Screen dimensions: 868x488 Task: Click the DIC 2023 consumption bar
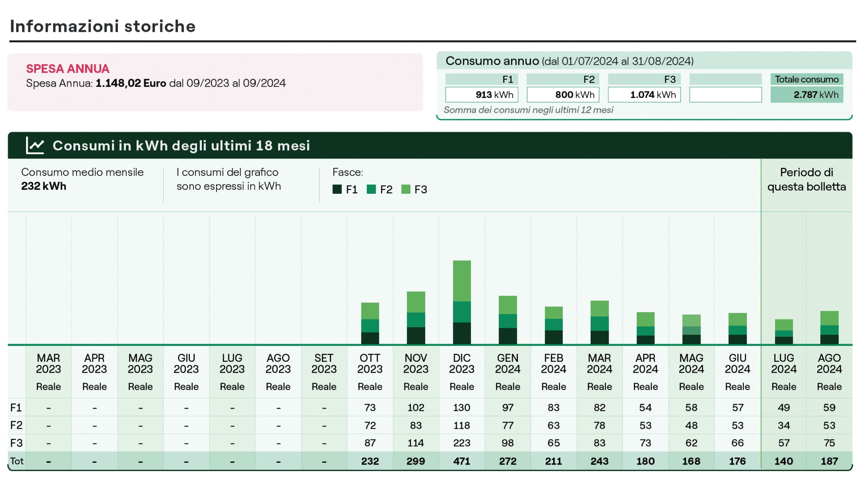tap(462, 302)
